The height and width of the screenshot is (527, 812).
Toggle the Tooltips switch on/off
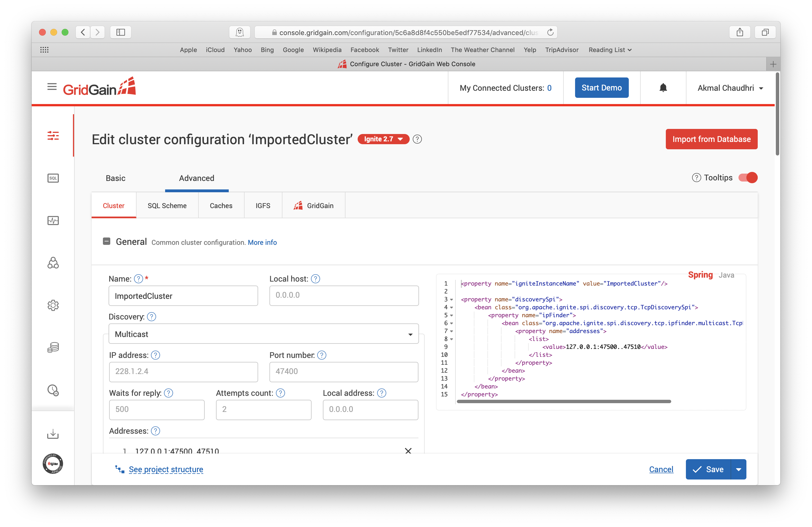748,177
